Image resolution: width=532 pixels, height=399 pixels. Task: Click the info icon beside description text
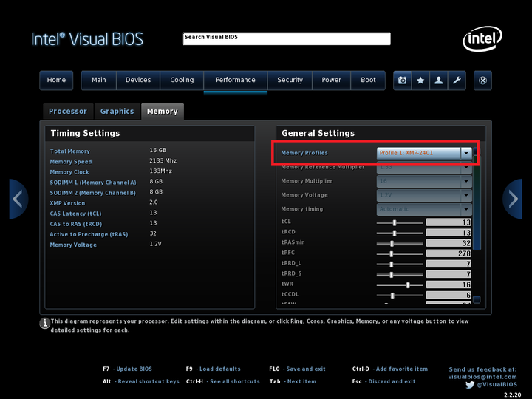click(x=45, y=323)
